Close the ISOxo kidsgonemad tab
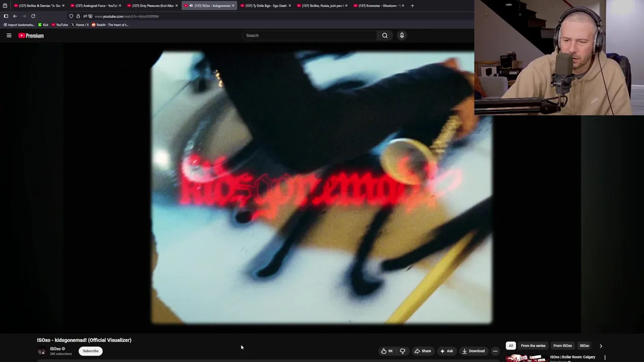Viewport: 644px width, 362px height. 233,6
